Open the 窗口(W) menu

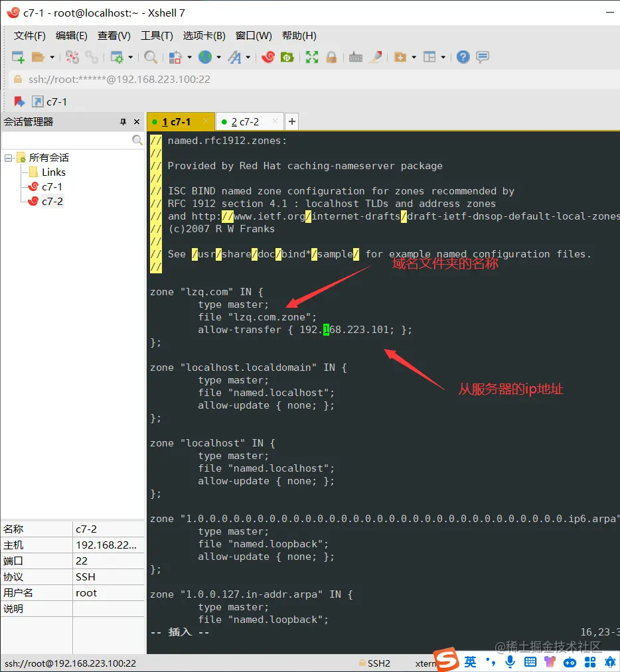point(254,36)
